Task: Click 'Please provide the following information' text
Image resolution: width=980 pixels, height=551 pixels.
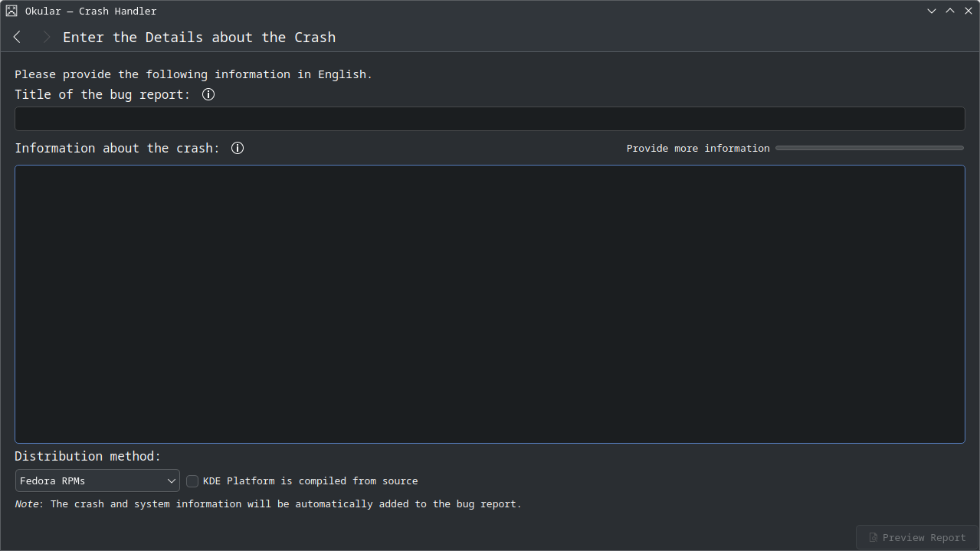Action: [194, 74]
